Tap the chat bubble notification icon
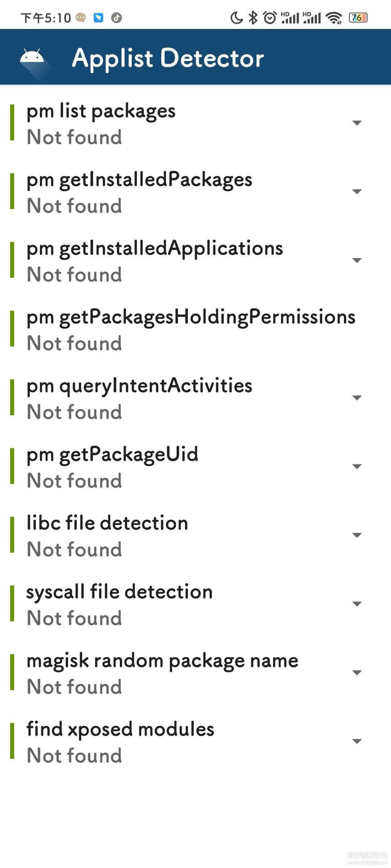This screenshot has height=868, width=391. pos(81,17)
